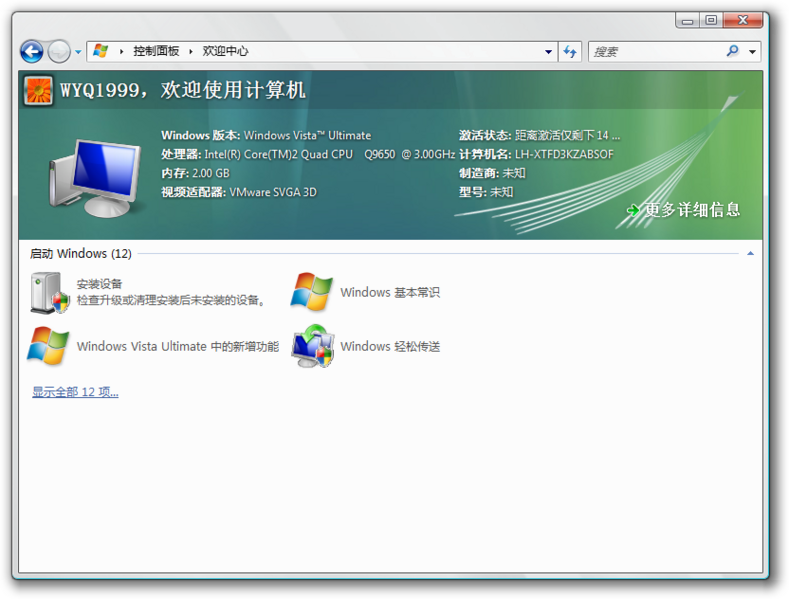Open 更多详细信息 link

click(x=692, y=210)
